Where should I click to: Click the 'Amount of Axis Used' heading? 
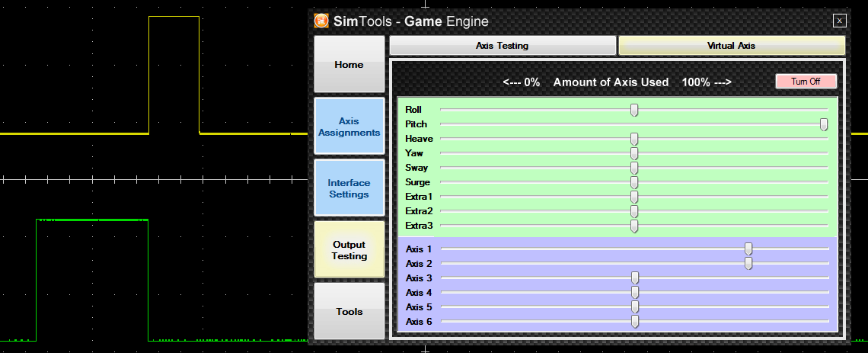tap(611, 82)
